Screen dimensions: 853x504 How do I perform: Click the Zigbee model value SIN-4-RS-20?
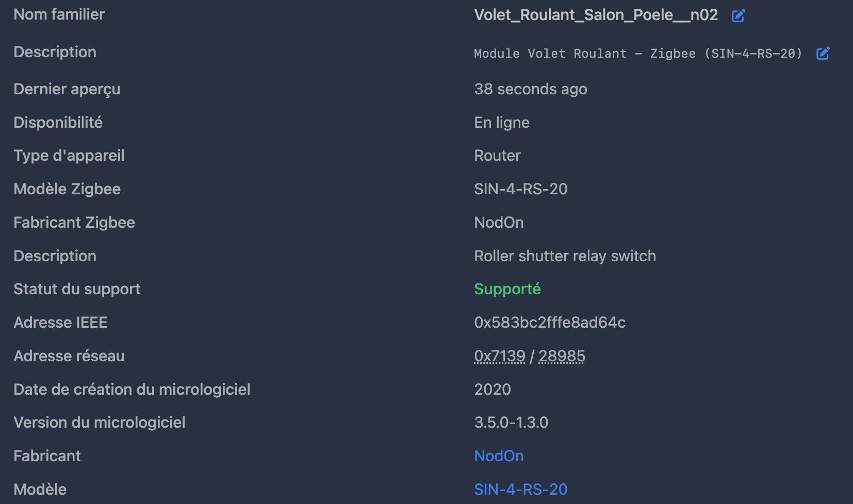point(520,189)
